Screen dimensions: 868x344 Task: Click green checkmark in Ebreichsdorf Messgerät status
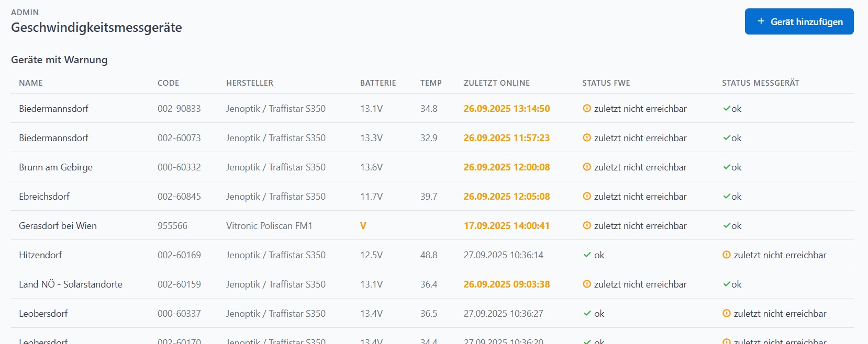(x=727, y=197)
